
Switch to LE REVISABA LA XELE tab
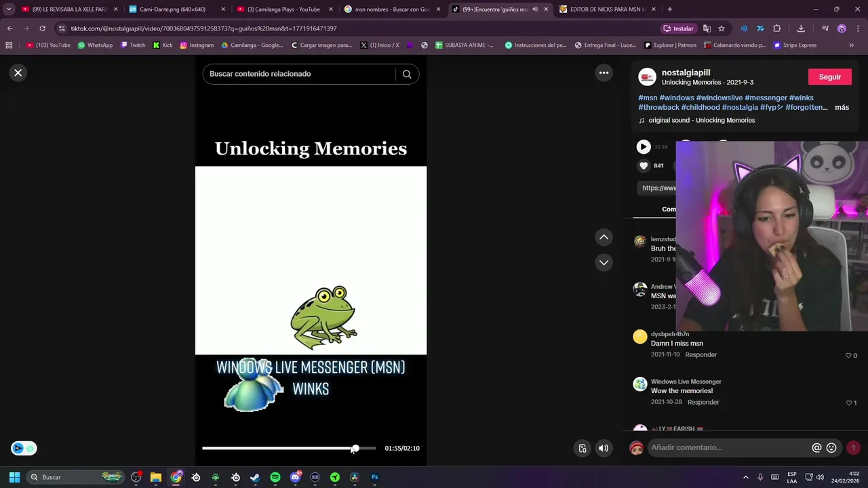point(71,9)
